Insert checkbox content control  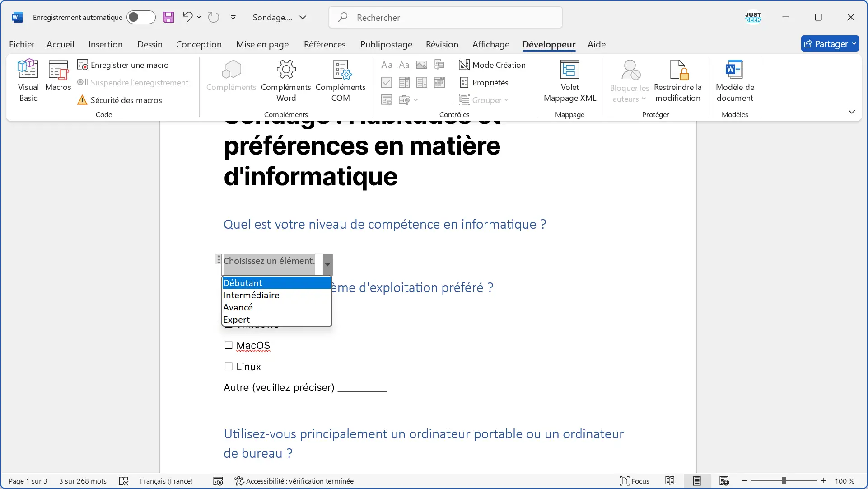(x=387, y=82)
